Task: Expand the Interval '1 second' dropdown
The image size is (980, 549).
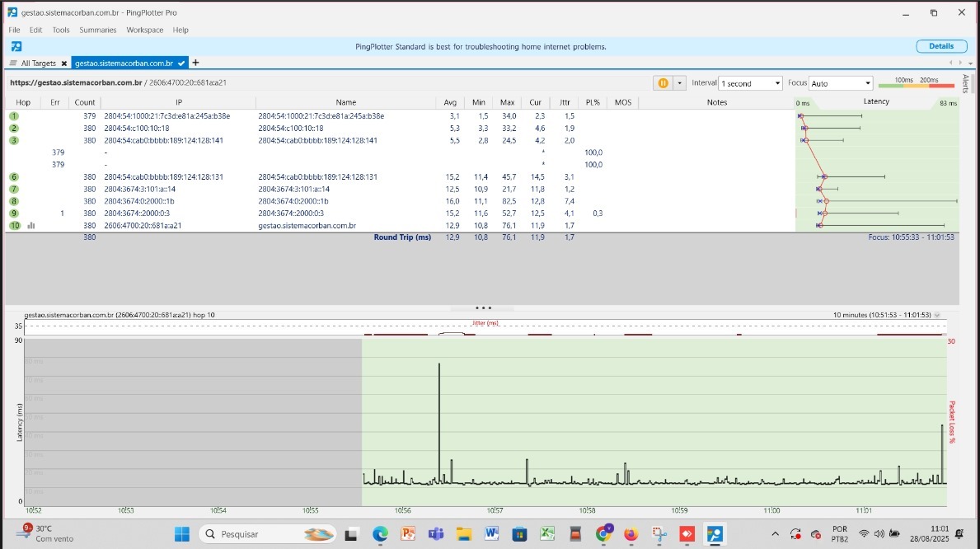Action: tap(776, 83)
